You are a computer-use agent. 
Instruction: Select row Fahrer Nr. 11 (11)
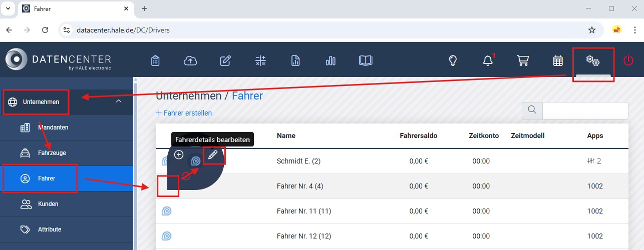[392, 211]
